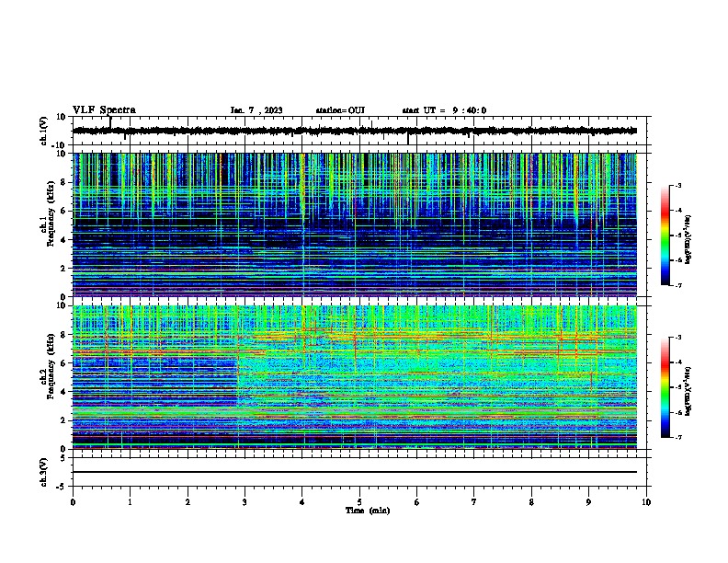Click the time axis tick label "6"
The image size is (728, 563).
pos(417,502)
